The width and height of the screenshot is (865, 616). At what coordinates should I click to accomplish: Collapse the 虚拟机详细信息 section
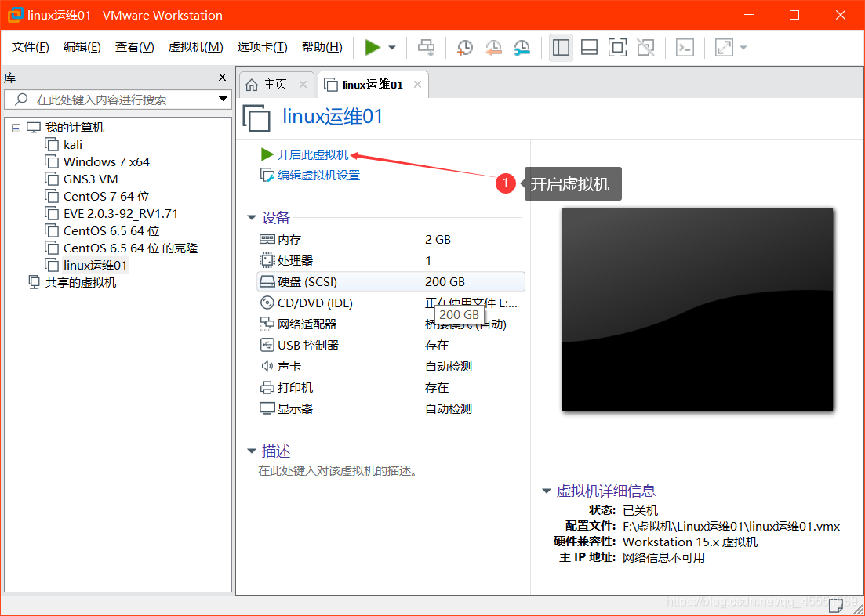(547, 491)
